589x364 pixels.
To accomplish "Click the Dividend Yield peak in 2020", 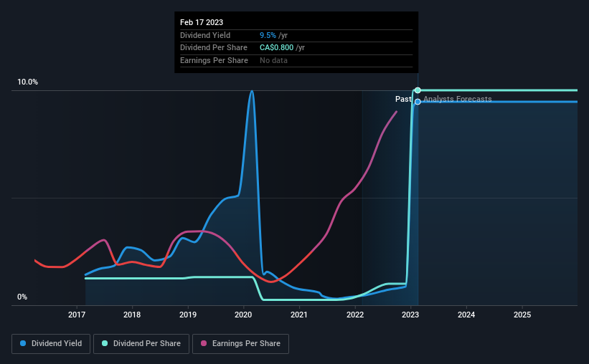I will (252, 91).
